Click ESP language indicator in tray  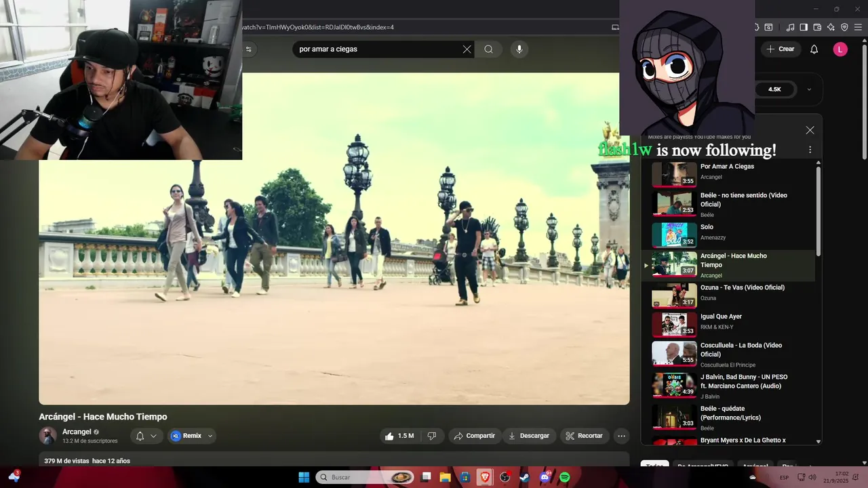click(x=785, y=478)
